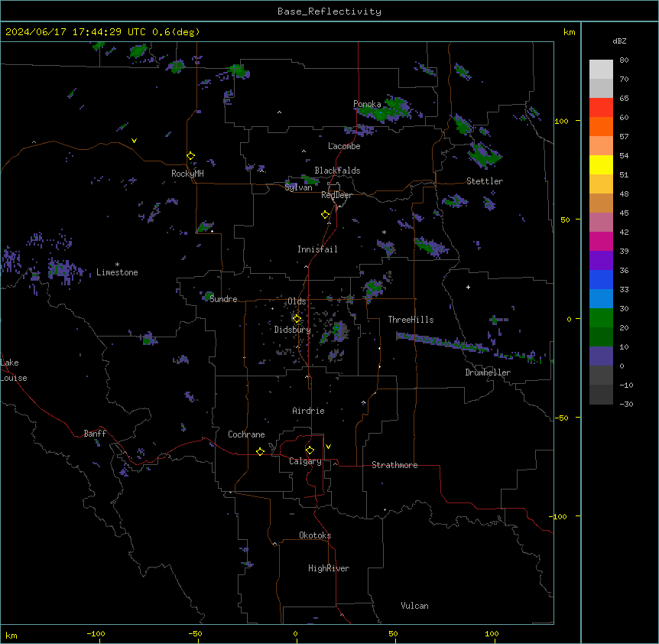Screen dimensions: 659x644
Task: Select the magenta 39-42 dBZ legend swatch
Action: (x=601, y=241)
